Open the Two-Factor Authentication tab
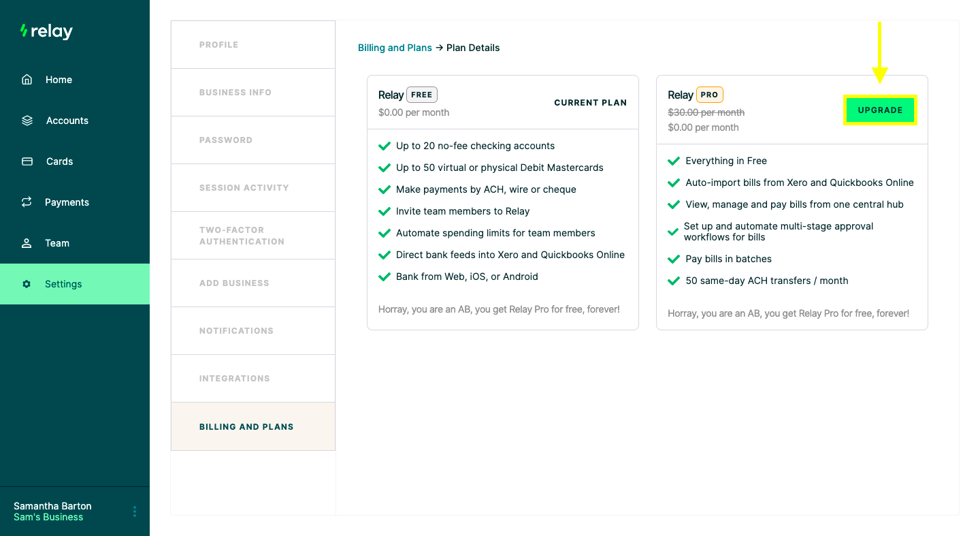Viewport: 980px width, 536px height. 253,236
